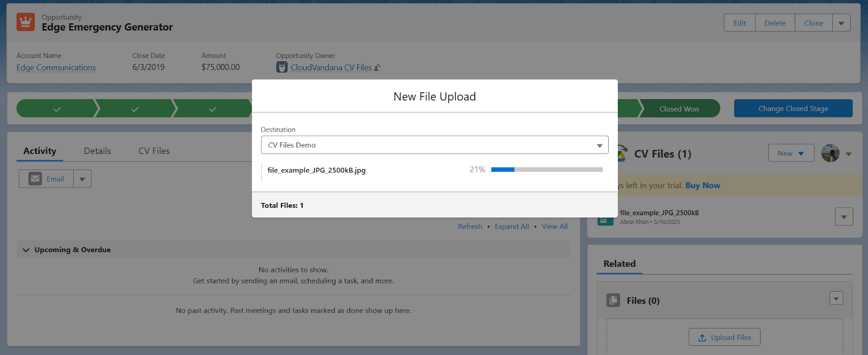Switch to the Activity tab

(40, 151)
